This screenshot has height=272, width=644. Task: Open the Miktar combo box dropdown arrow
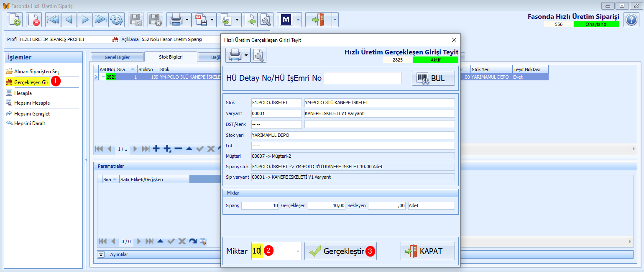tap(298, 251)
